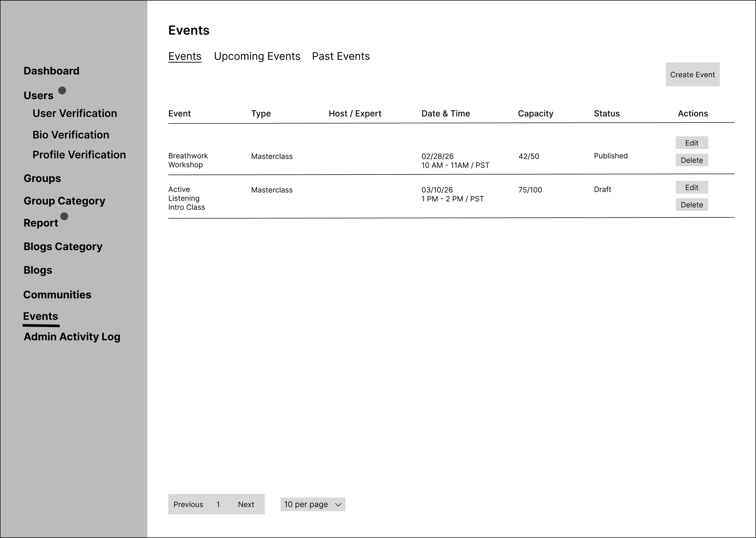Click the notification dot beside Report

coord(64,216)
